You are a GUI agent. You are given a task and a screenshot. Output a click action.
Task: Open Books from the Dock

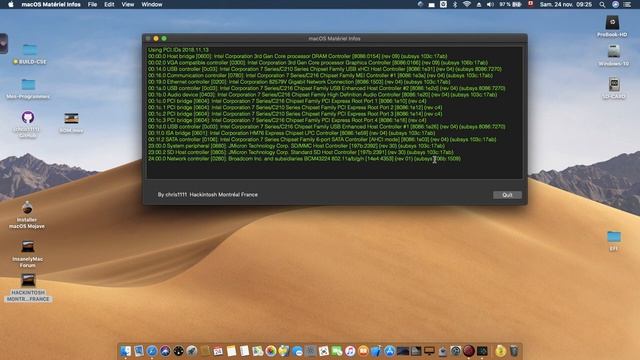point(363,351)
